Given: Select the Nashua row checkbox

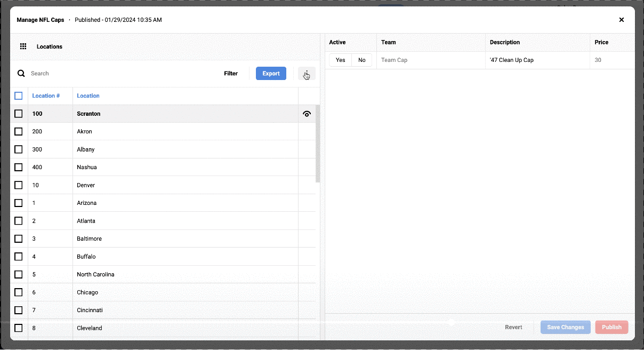Looking at the screenshot, I should tap(19, 167).
